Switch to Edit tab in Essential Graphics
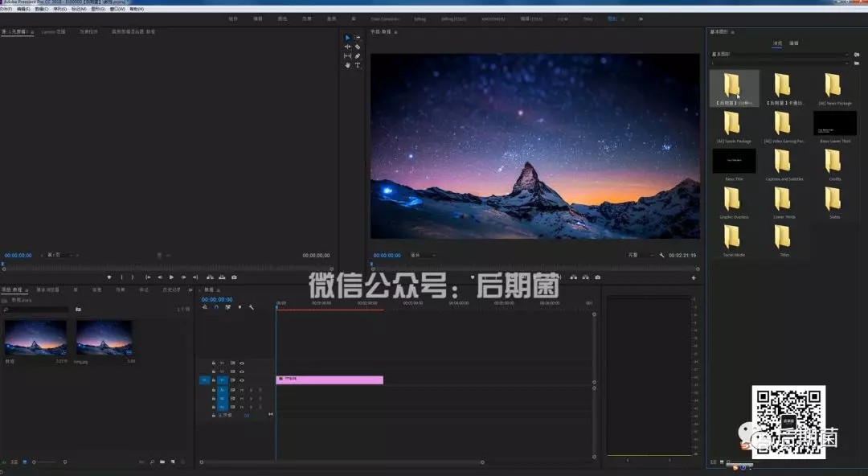The image size is (868, 476). [x=793, y=43]
